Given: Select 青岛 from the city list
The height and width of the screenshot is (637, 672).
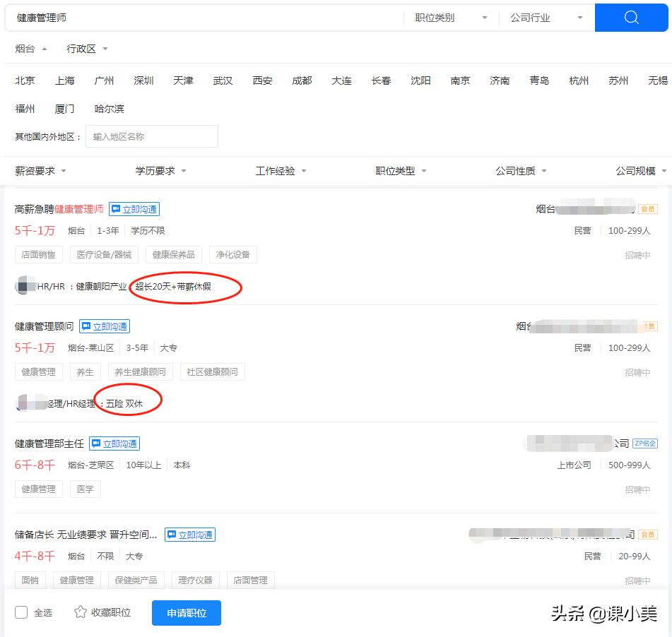Looking at the screenshot, I should [x=538, y=81].
